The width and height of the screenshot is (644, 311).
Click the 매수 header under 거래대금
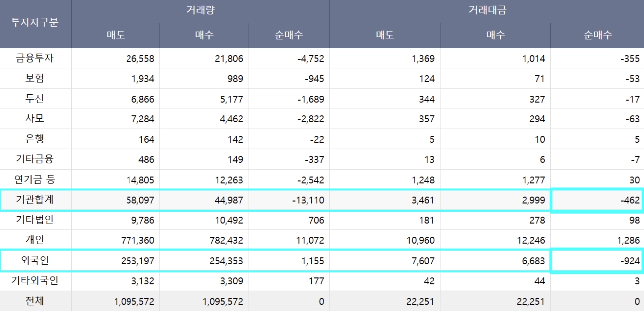tap(495, 35)
